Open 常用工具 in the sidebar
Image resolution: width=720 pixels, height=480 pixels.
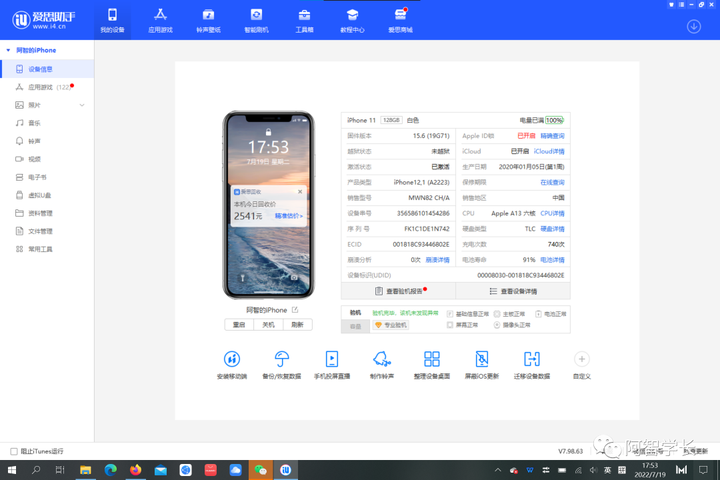point(47,249)
